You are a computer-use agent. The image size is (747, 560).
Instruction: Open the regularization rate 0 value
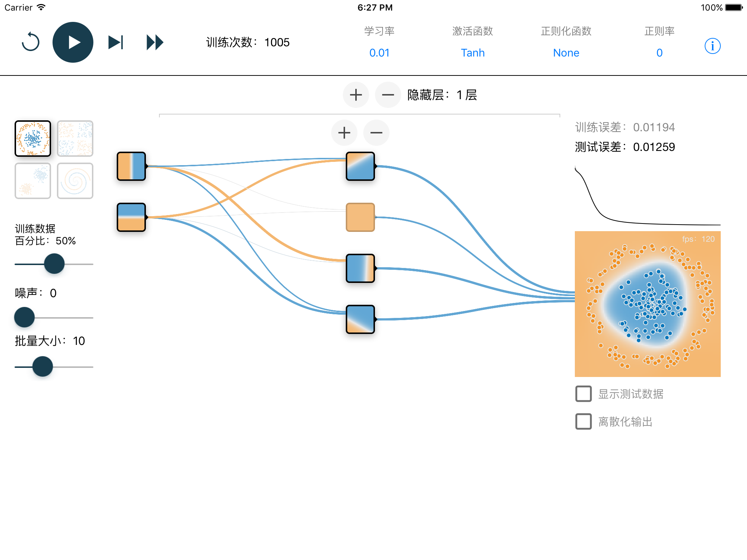pyautogui.click(x=659, y=53)
